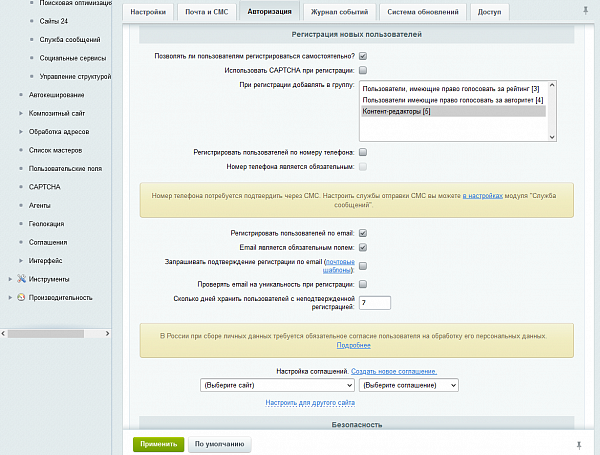Click the Производительность gauge icon in sidebar
Image resolution: width=600 pixels, height=455 pixels.
(21, 297)
